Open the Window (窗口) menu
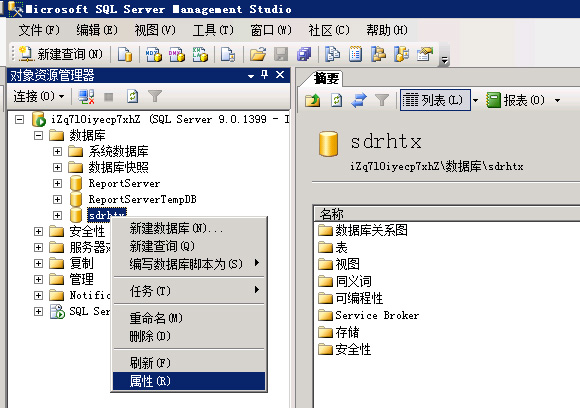This screenshot has width=580, height=408. pos(271,30)
